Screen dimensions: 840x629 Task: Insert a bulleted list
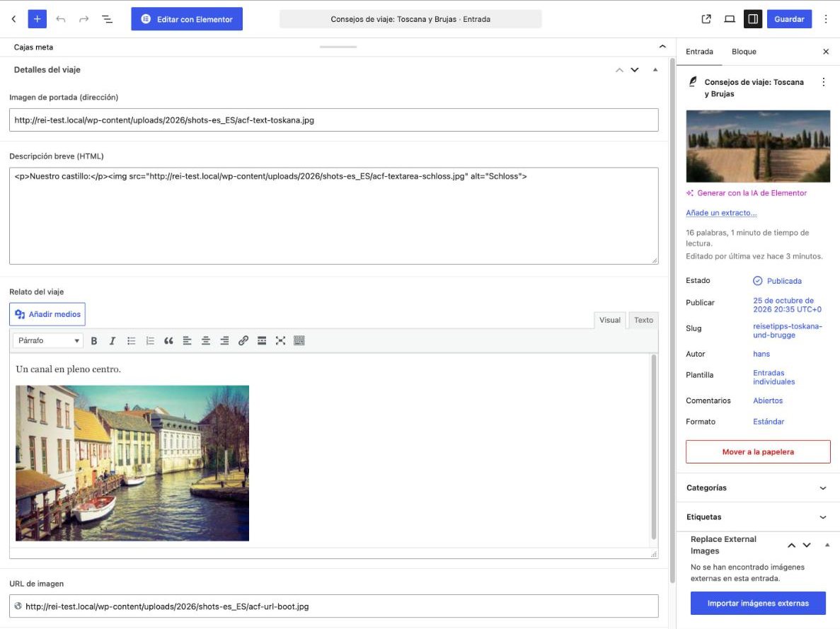point(131,341)
